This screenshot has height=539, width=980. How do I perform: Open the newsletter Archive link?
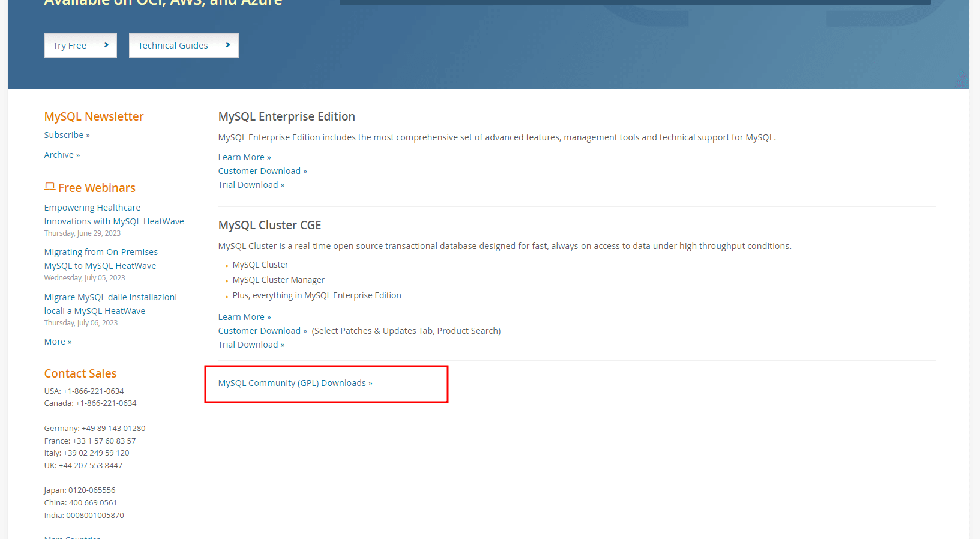click(62, 155)
